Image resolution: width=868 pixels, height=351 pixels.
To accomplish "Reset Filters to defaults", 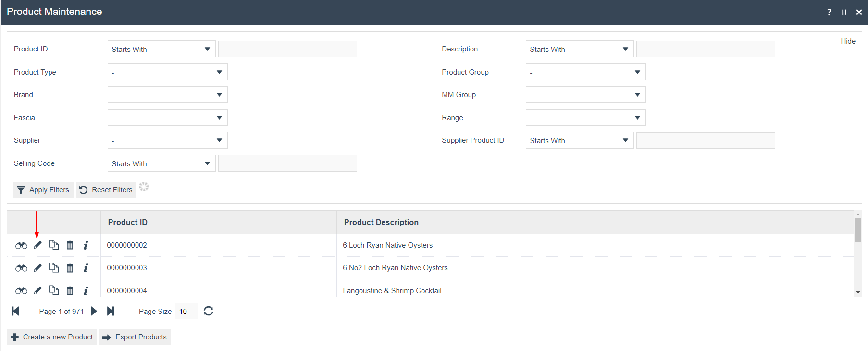I will coord(106,190).
